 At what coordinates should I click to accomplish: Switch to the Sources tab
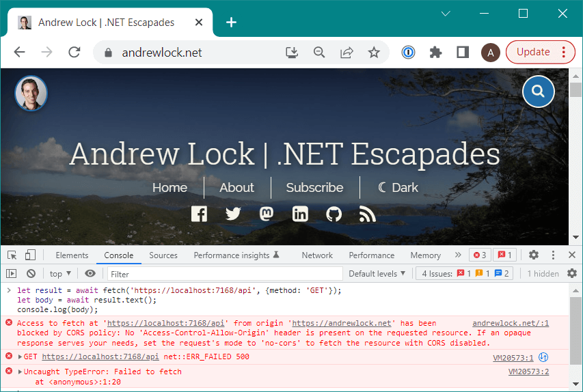tap(163, 255)
